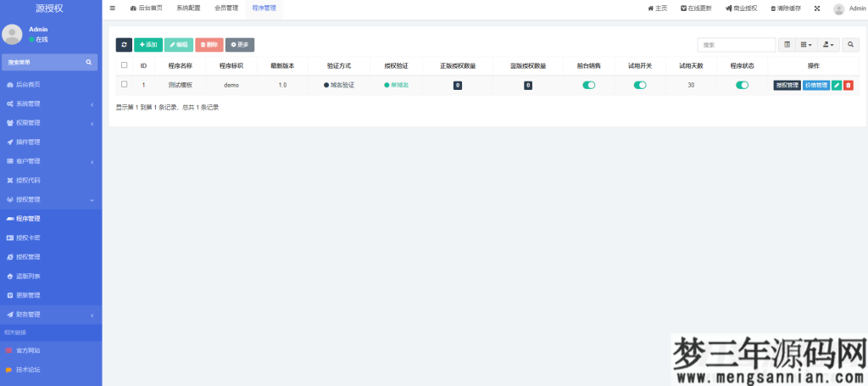Click 商业授权 in the top bar
868x386 pixels.
[x=741, y=8]
